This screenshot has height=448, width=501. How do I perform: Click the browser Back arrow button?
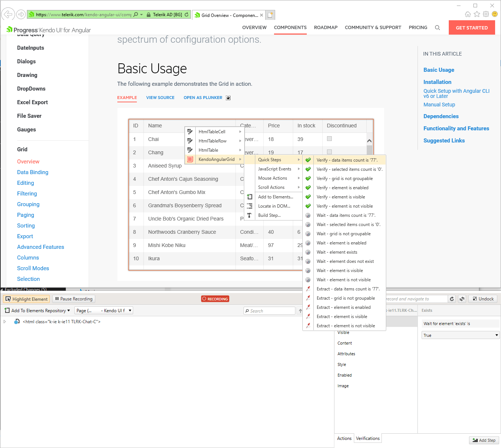pos(8,14)
